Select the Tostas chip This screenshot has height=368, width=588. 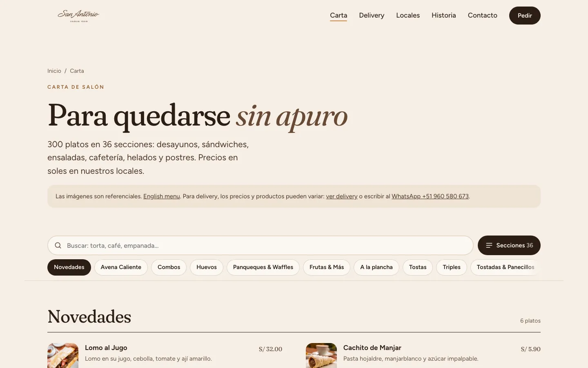coord(418,267)
